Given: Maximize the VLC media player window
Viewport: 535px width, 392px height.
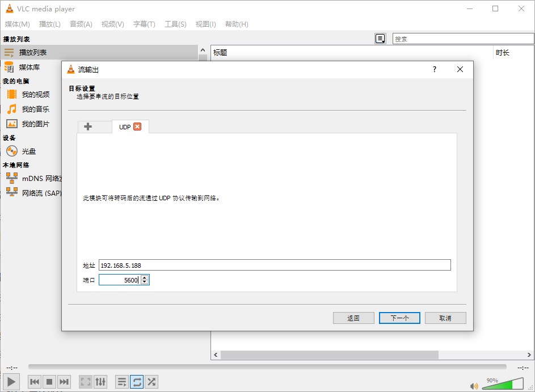Looking at the screenshot, I should 495,9.
